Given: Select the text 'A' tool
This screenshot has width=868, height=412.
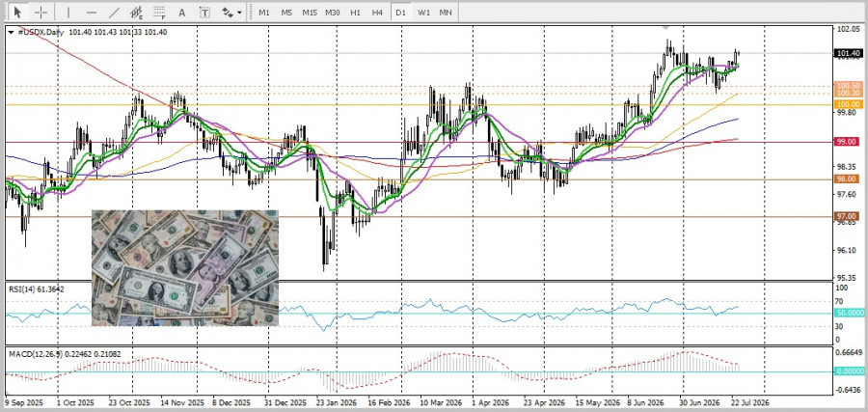Looking at the screenshot, I should pyautogui.click(x=181, y=12).
